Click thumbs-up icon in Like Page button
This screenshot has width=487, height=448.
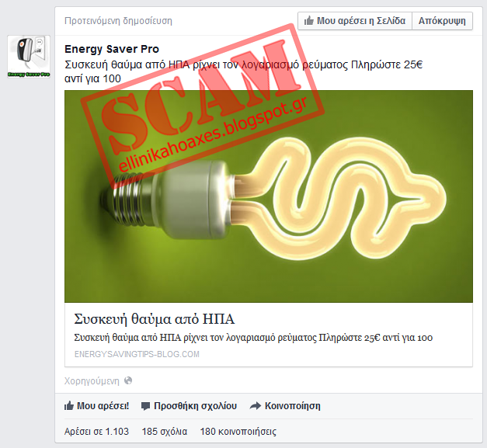coord(308,21)
